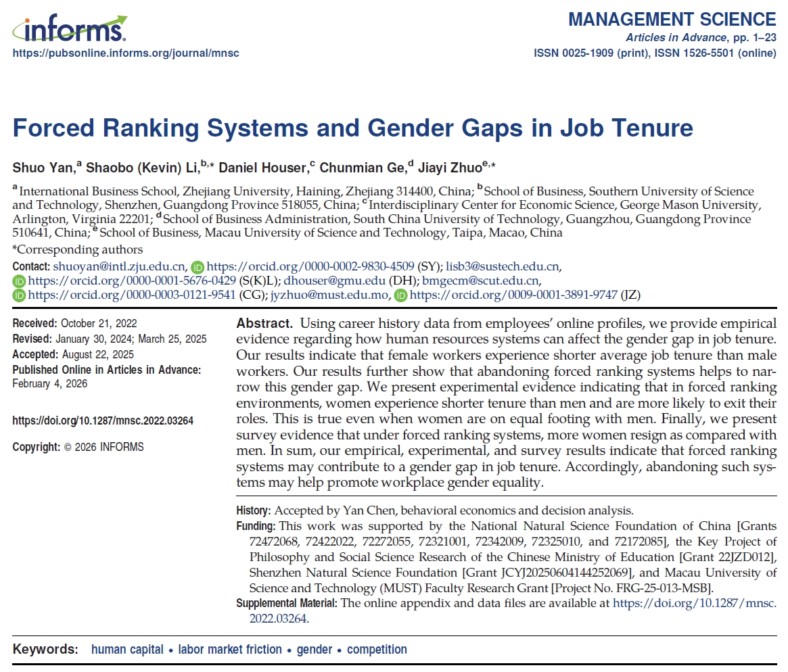The width and height of the screenshot is (788, 672).
Task: Click the 'gender' keyword link
Action: [x=315, y=650]
